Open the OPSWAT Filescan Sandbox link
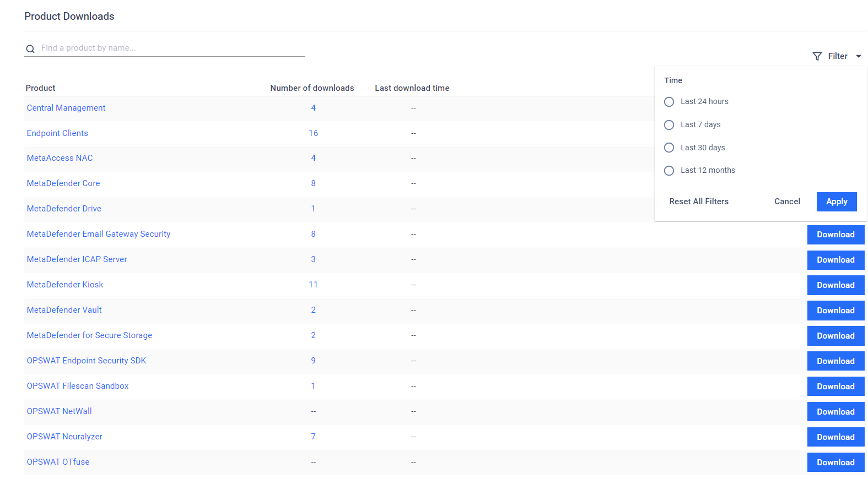The image size is (868, 484). point(78,386)
